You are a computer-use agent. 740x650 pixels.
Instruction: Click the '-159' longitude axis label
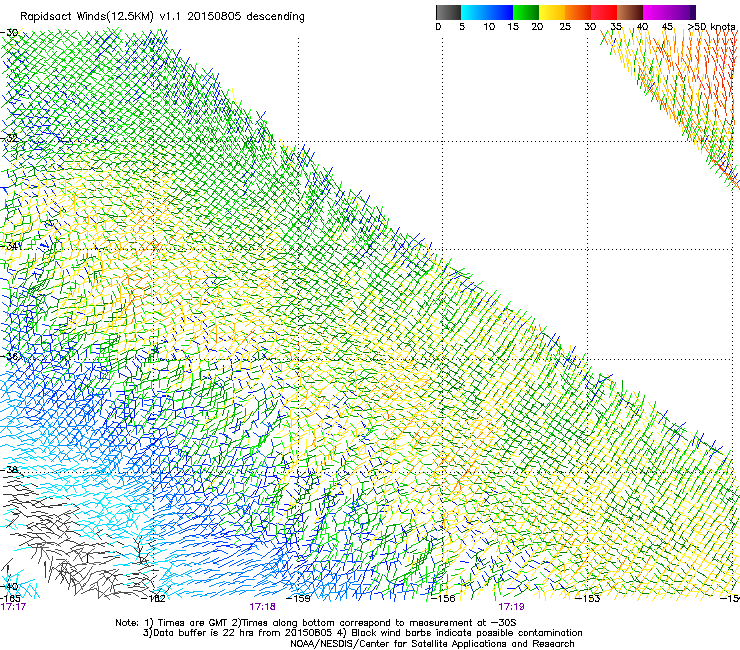pos(299,599)
